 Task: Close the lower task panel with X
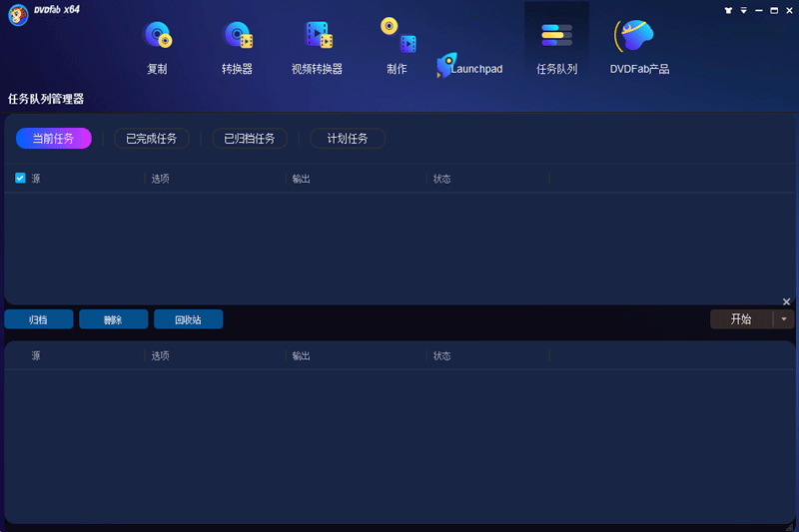(786, 301)
